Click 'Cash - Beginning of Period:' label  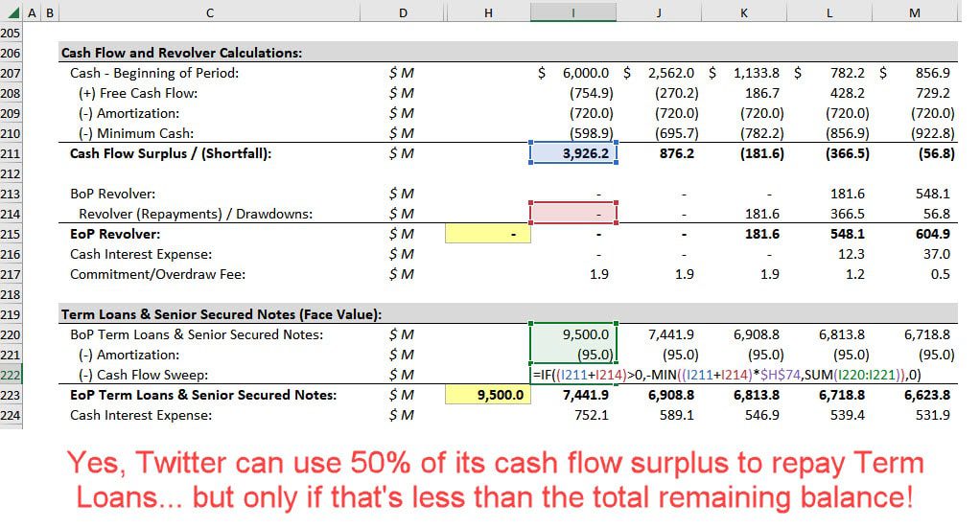[x=154, y=73]
